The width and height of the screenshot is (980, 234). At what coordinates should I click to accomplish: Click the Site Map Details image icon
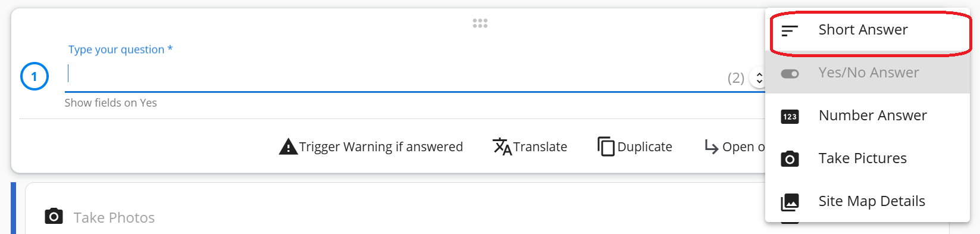point(790,202)
